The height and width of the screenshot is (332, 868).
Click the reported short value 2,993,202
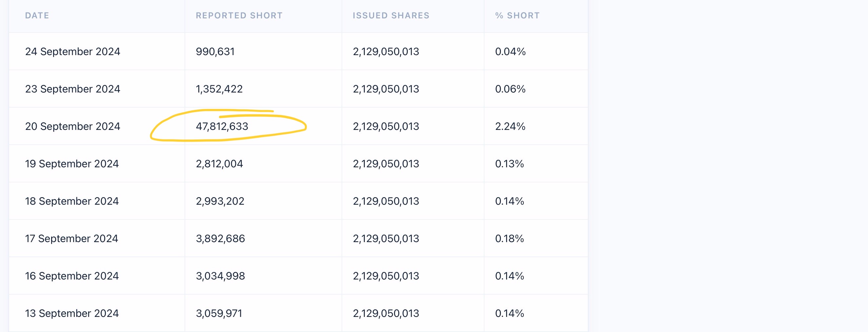(220, 201)
